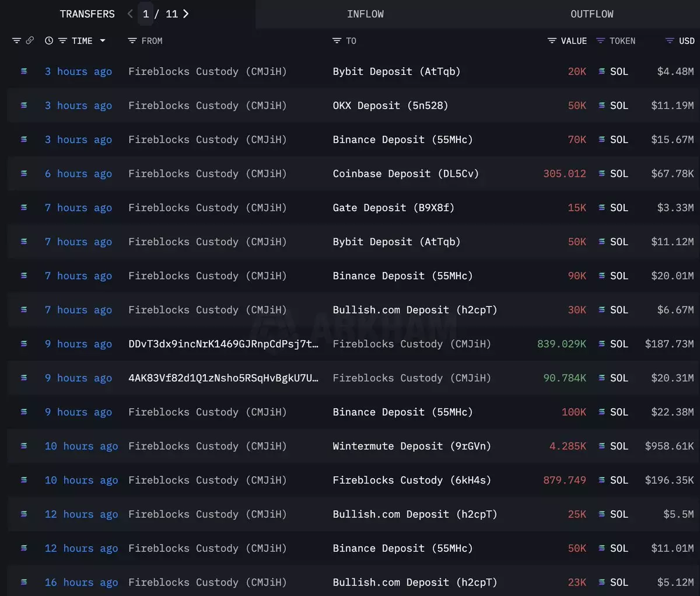Expand the TIME sort dropdown arrow
The height and width of the screenshot is (596, 700).
[103, 41]
